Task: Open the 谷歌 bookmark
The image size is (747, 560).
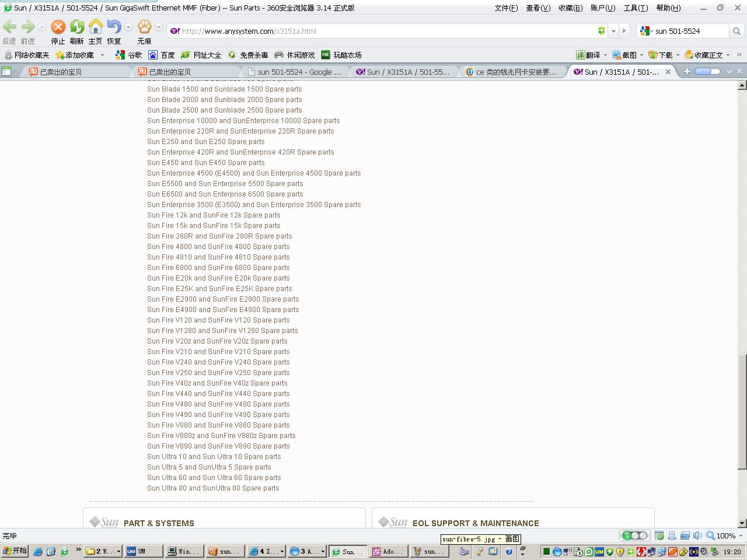Action: tap(129, 55)
